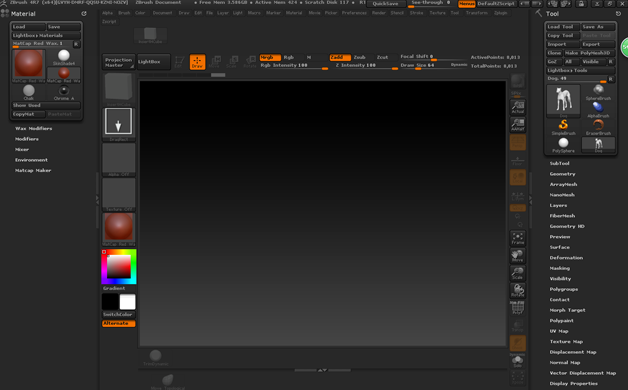Open the Preferences menu
The height and width of the screenshot is (390, 628).
pos(354,13)
